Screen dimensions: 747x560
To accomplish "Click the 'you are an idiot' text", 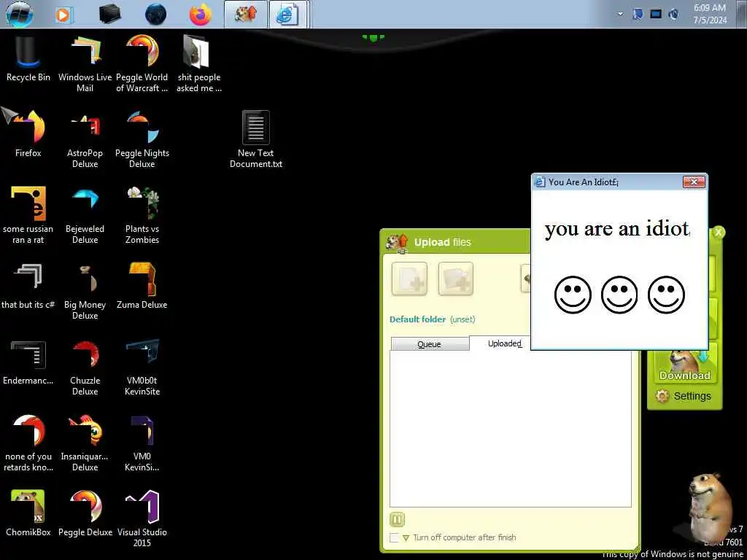I will 617,229.
